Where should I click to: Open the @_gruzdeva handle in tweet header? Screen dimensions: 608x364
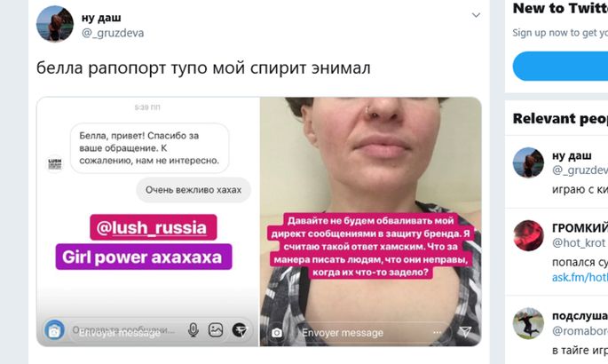pyautogui.click(x=113, y=34)
